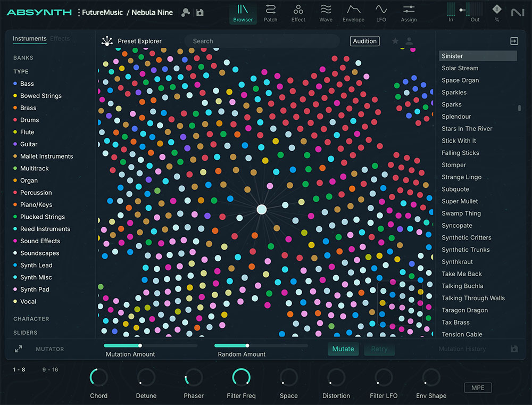Image resolution: width=532 pixels, height=405 pixels.
Task: Enable MPE mode
Action: pos(477,387)
